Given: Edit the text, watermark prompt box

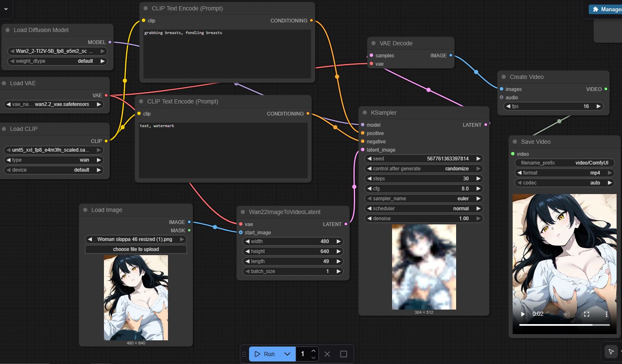Looking at the screenshot, I should (x=223, y=150).
